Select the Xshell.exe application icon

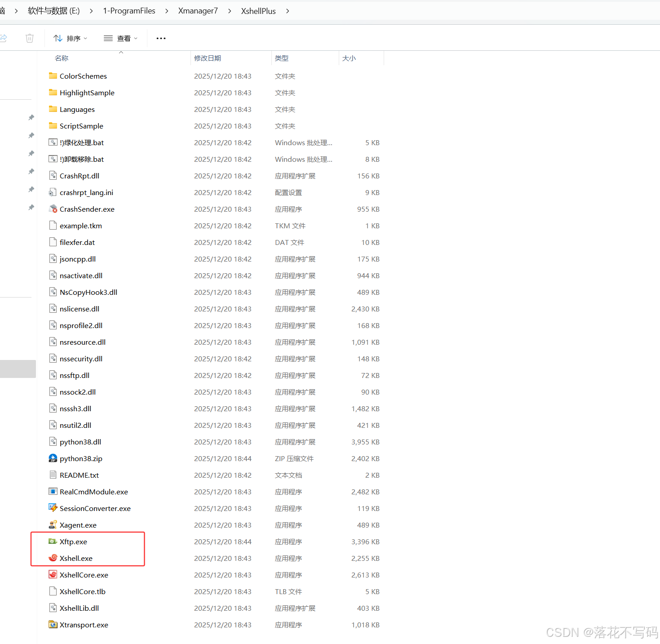pyautogui.click(x=53, y=558)
